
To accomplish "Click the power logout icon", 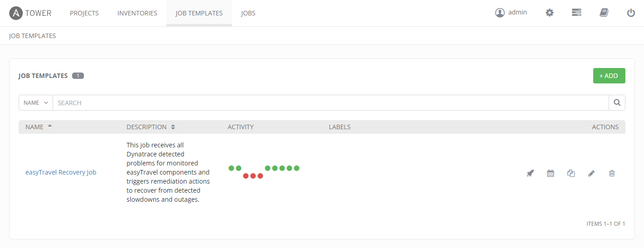I will tap(631, 13).
